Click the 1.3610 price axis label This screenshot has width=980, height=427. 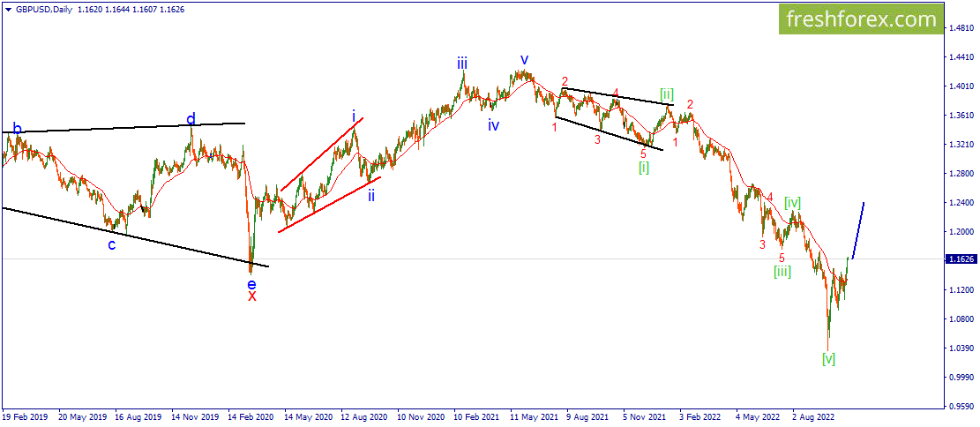click(961, 116)
